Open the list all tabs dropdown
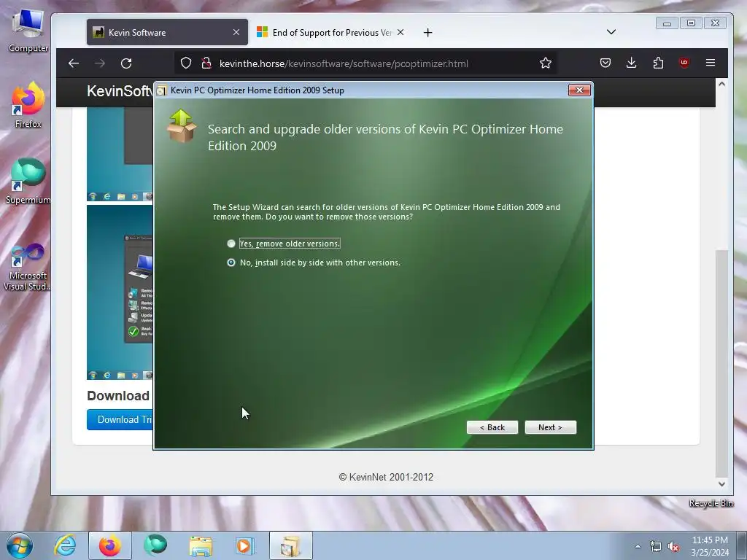Screen dimensions: 747x560 coord(611,32)
